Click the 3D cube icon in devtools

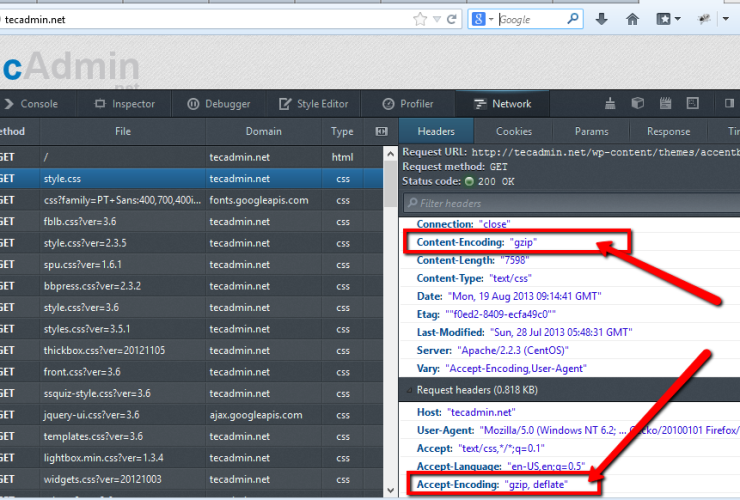[637, 103]
